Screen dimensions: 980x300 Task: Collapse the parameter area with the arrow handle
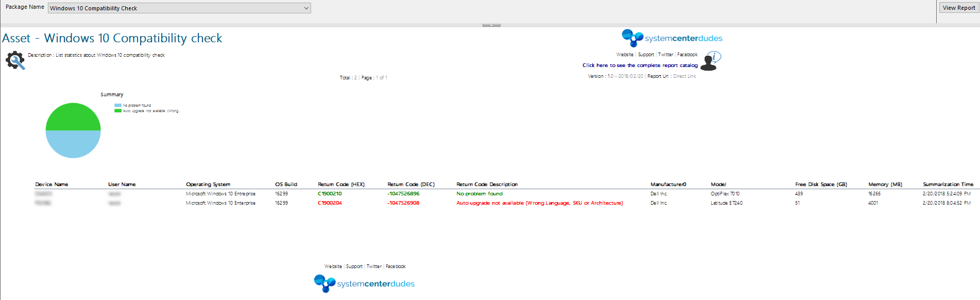(x=491, y=25)
